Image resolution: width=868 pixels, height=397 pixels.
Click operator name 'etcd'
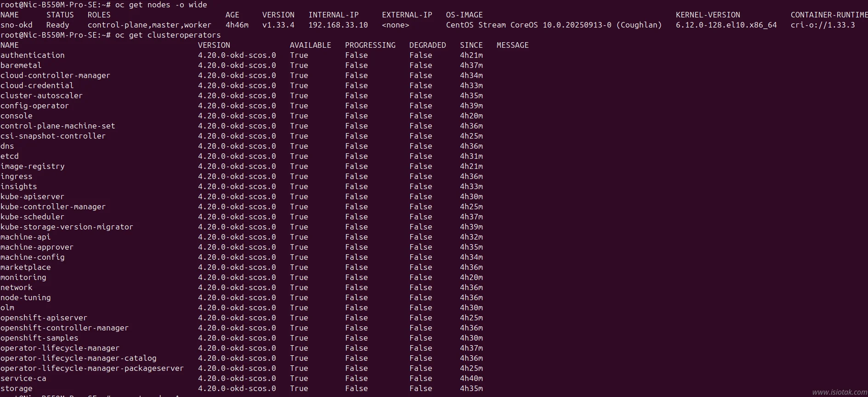[10, 157]
